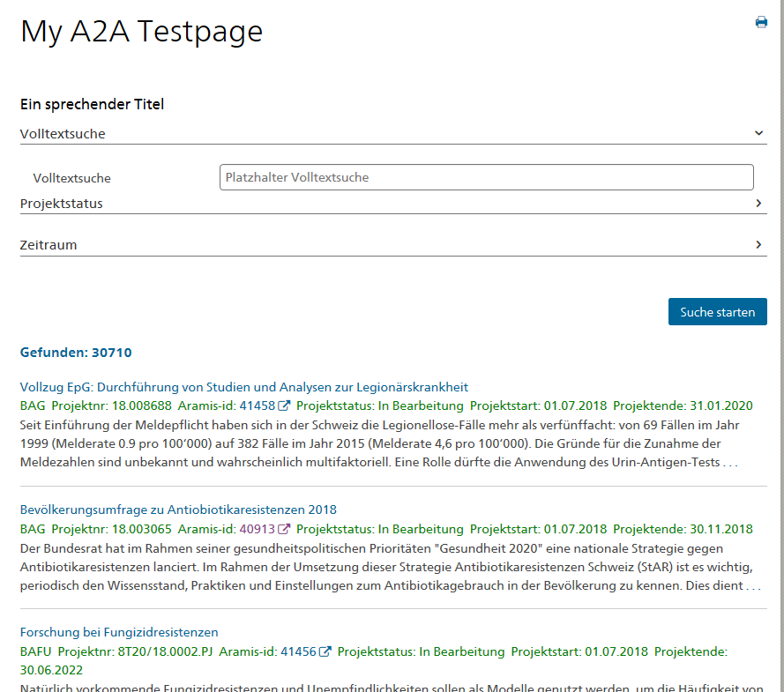Click the Zeitraum header title
Viewport: 784px width, 692px height.
[49, 245]
